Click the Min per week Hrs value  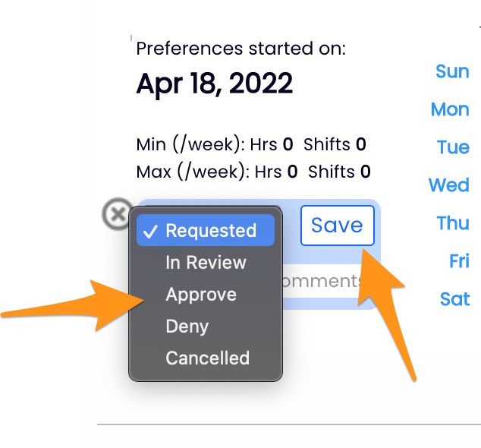click(x=288, y=144)
